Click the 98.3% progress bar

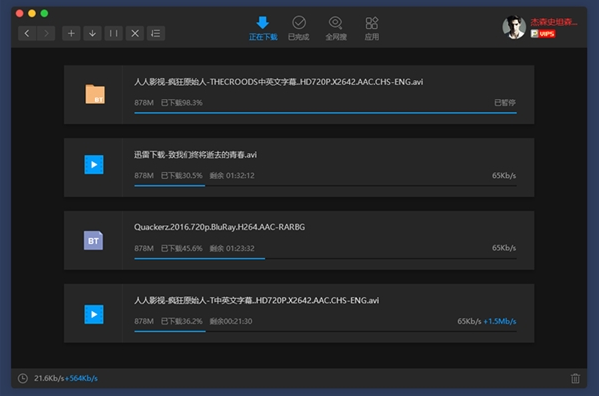[325, 113]
